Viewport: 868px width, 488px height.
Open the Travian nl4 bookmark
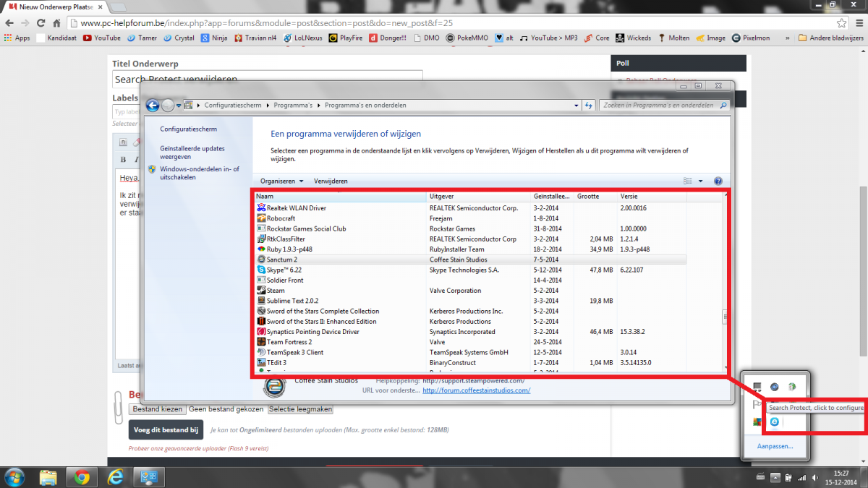pos(255,38)
